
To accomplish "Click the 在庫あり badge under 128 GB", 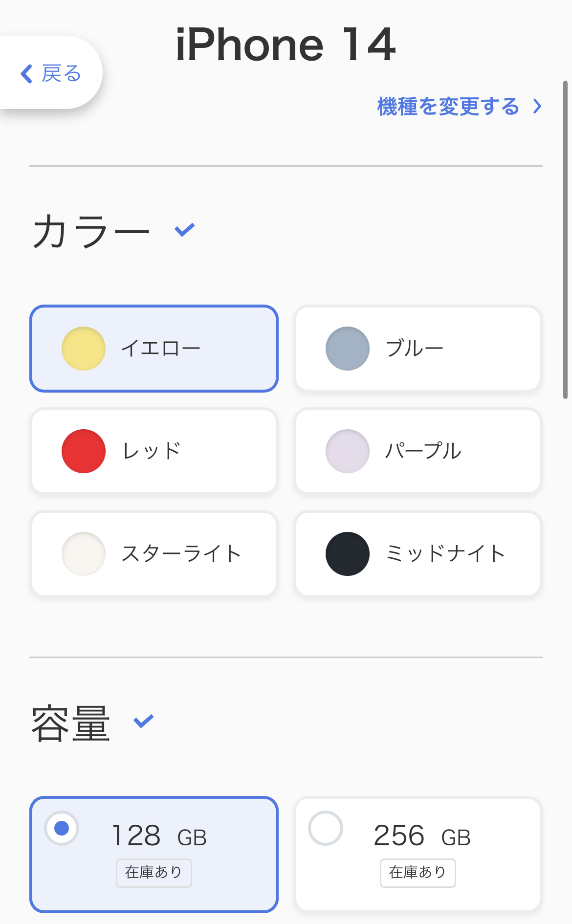I will [154, 873].
